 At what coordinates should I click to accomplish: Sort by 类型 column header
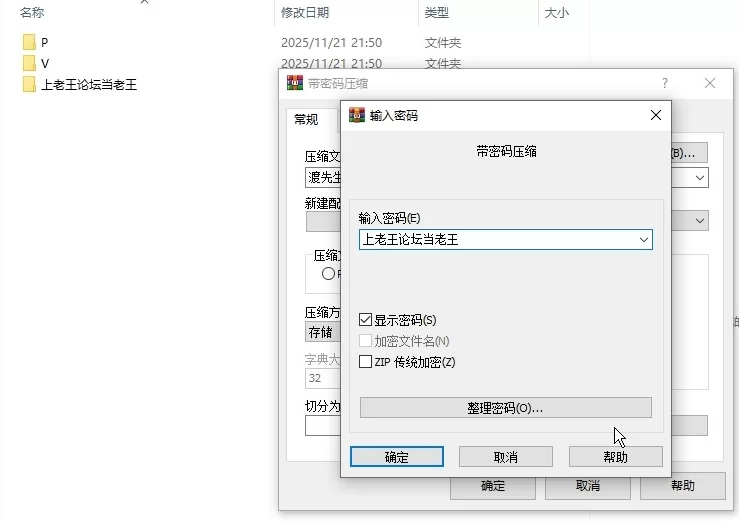coord(436,12)
